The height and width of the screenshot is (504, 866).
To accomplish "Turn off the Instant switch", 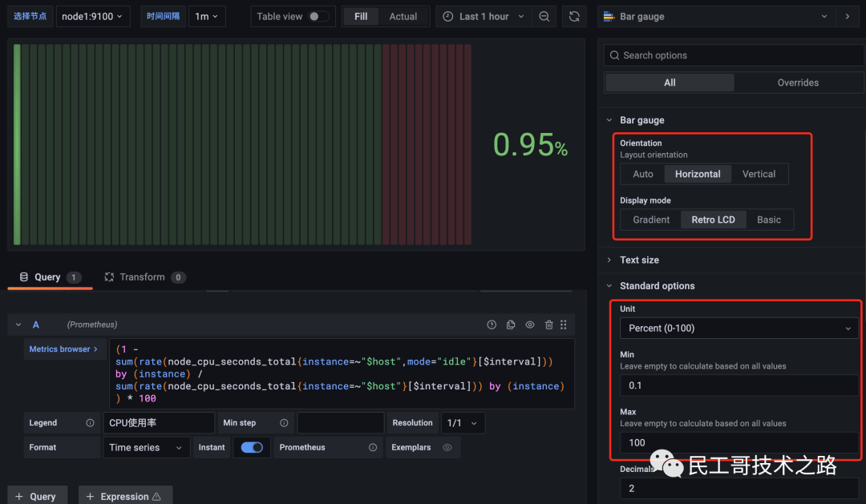I will point(252,447).
